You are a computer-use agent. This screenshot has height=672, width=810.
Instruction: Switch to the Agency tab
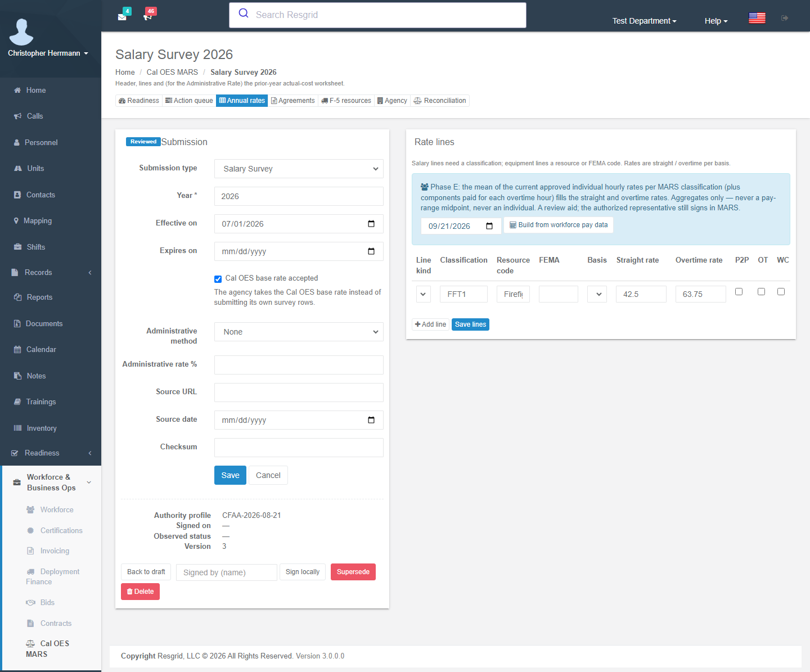click(392, 101)
